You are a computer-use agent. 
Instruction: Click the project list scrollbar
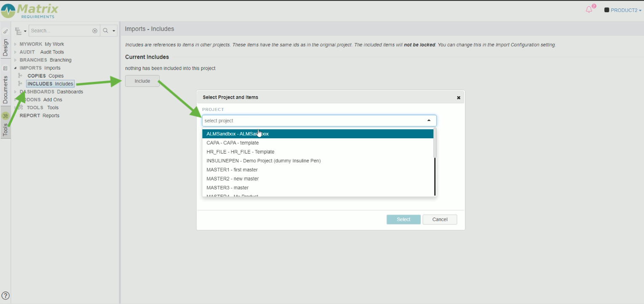(435, 143)
